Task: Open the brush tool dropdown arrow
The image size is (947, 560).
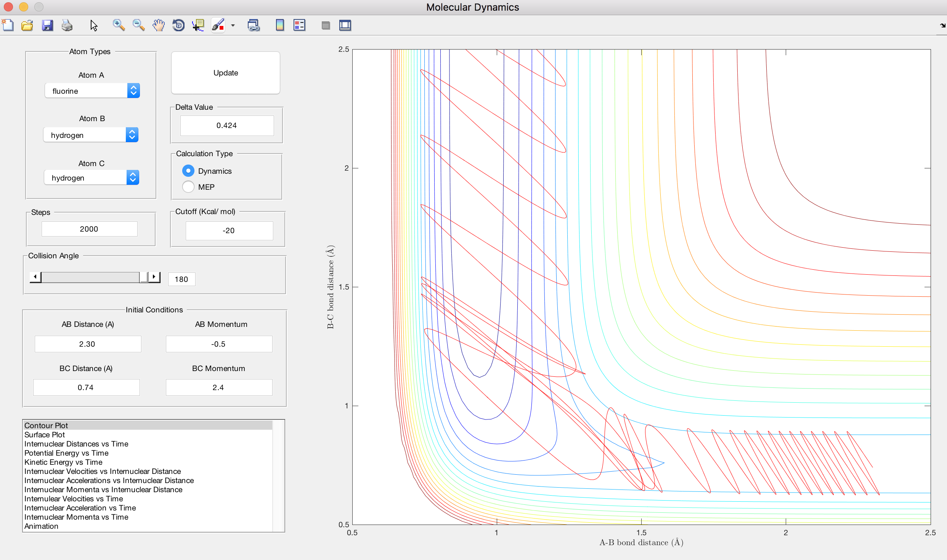Action: tap(233, 26)
